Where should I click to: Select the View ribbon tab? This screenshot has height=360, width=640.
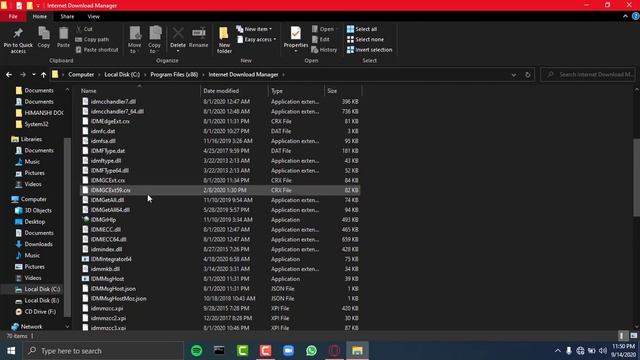point(93,16)
